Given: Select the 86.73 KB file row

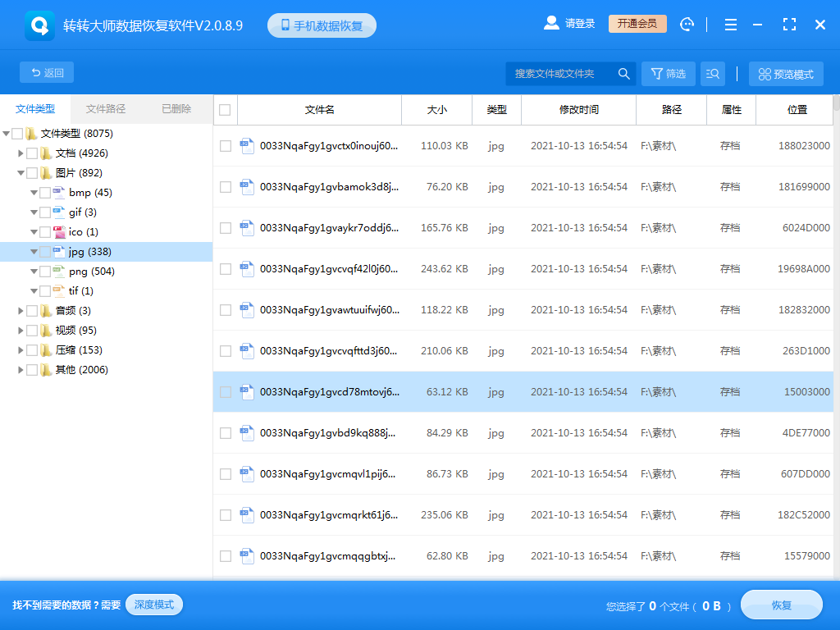Looking at the screenshot, I should pyautogui.click(x=523, y=473).
